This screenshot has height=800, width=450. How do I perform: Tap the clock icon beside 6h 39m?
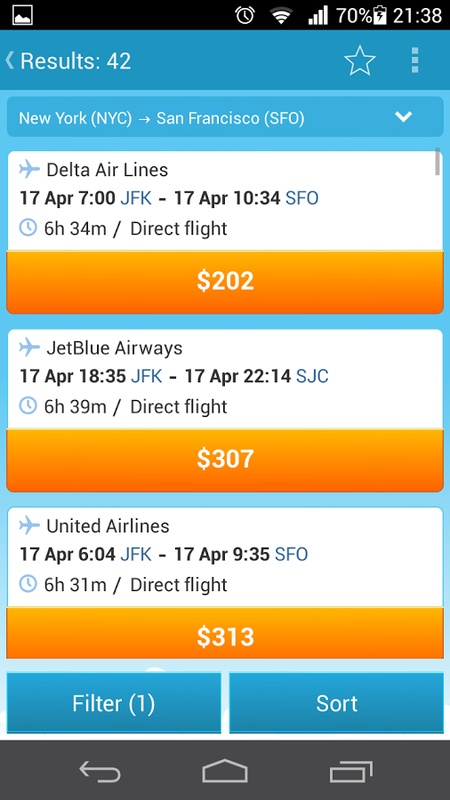click(28, 406)
